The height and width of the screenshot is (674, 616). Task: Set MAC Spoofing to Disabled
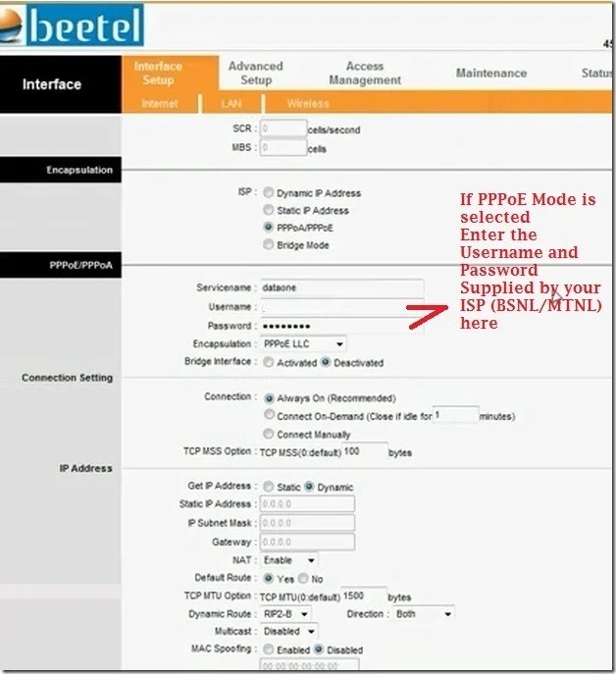[319, 649]
